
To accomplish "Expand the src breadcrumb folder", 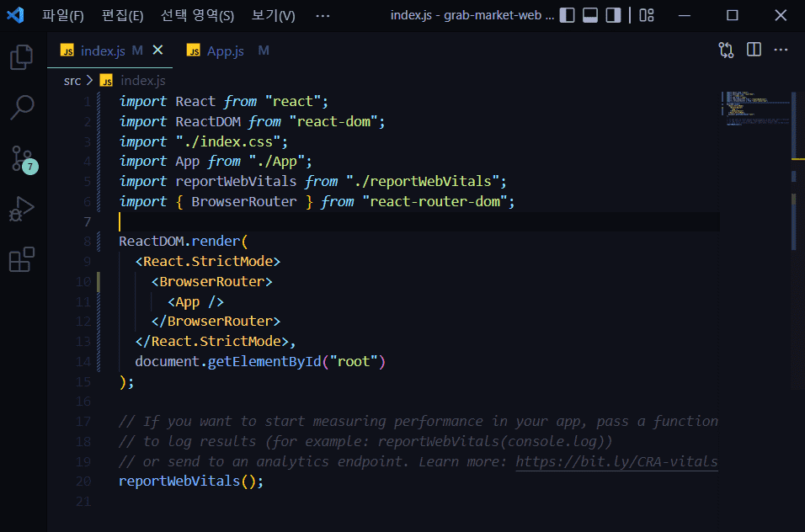I will pos(72,81).
